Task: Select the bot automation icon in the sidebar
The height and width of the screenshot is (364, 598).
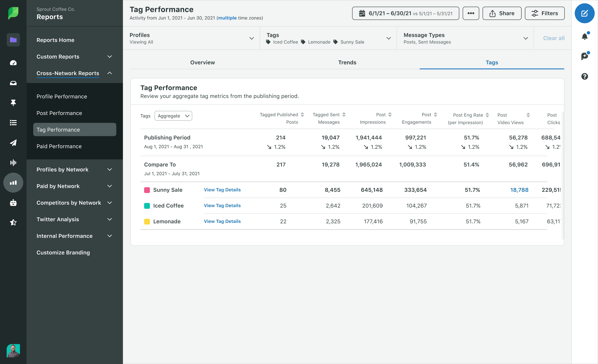Action: pyautogui.click(x=13, y=203)
